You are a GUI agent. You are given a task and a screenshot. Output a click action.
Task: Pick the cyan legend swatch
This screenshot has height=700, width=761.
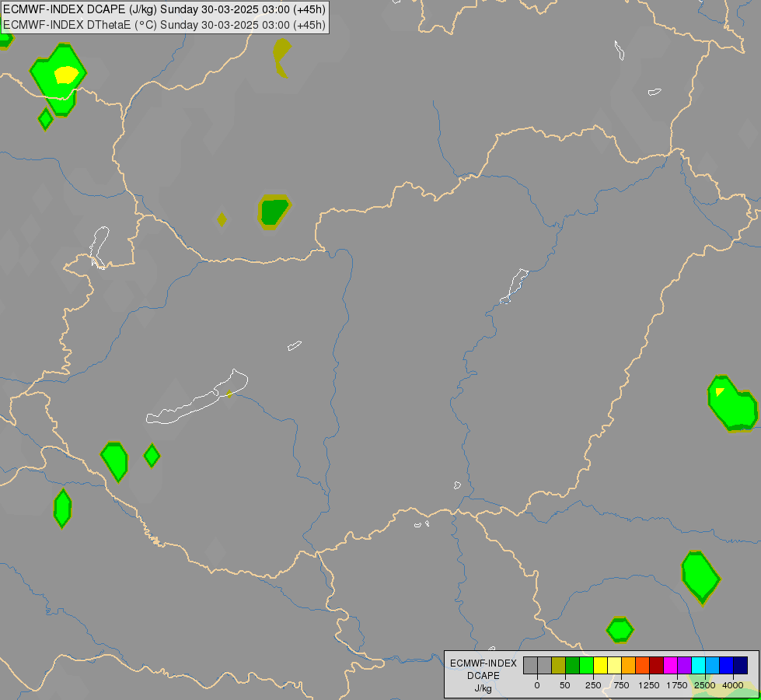[698, 665]
